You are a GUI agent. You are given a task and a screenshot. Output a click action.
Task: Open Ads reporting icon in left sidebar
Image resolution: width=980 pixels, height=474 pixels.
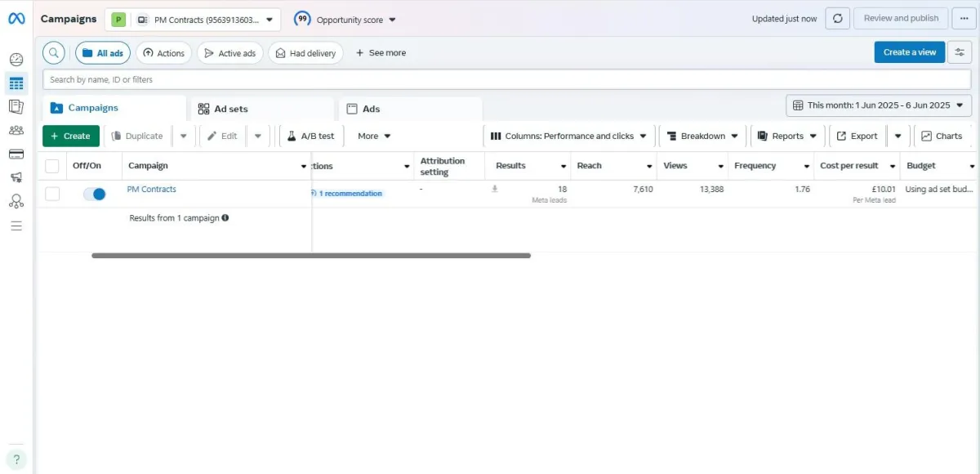pyautogui.click(x=16, y=106)
